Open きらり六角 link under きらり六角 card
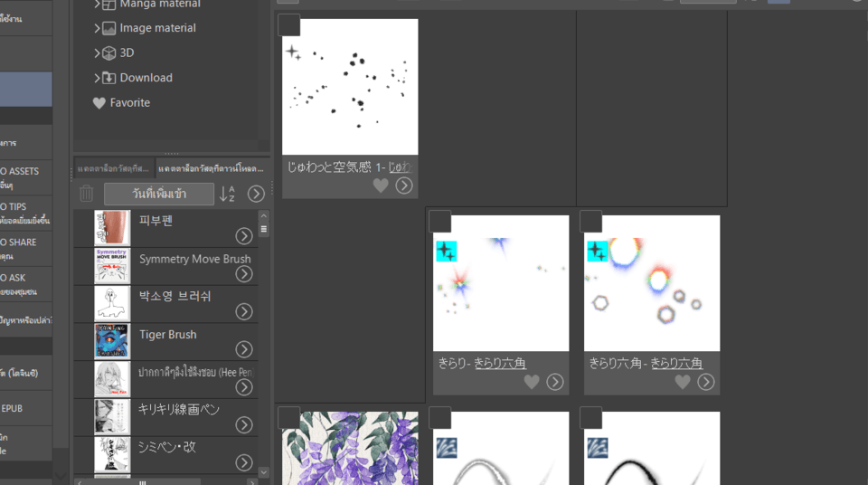Viewport: 868px width, 485px height. point(676,364)
